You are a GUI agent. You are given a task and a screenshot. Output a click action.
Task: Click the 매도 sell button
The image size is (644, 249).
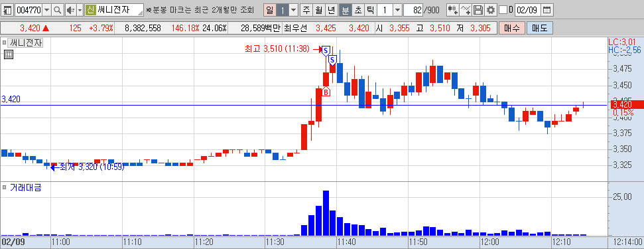point(540,28)
